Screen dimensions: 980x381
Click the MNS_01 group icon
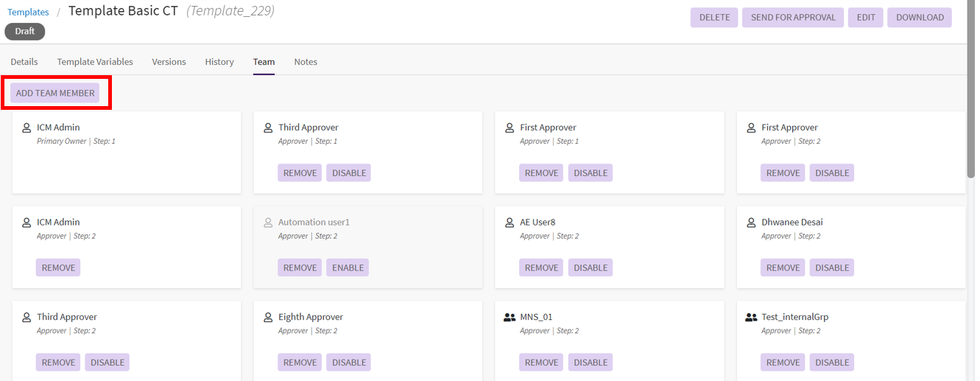pos(510,317)
